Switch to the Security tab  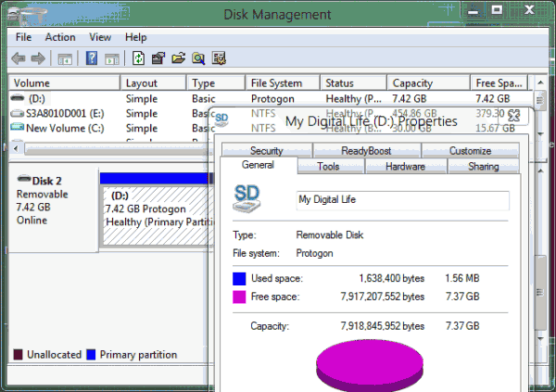coord(267,150)
